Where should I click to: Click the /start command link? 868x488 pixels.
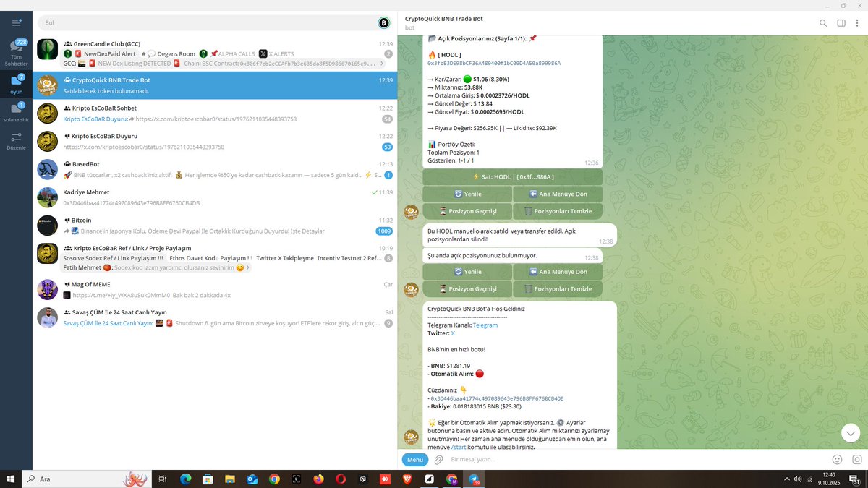coord(459,447)
